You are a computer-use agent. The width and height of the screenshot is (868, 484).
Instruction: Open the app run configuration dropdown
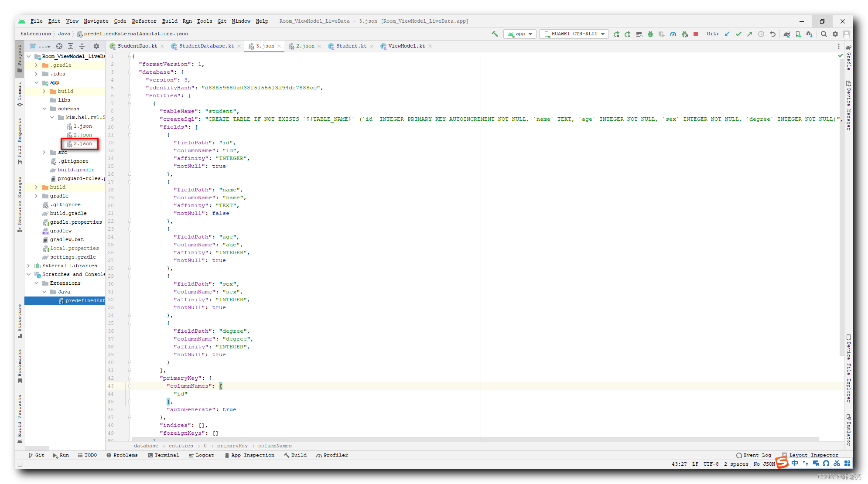click(520, 34)
